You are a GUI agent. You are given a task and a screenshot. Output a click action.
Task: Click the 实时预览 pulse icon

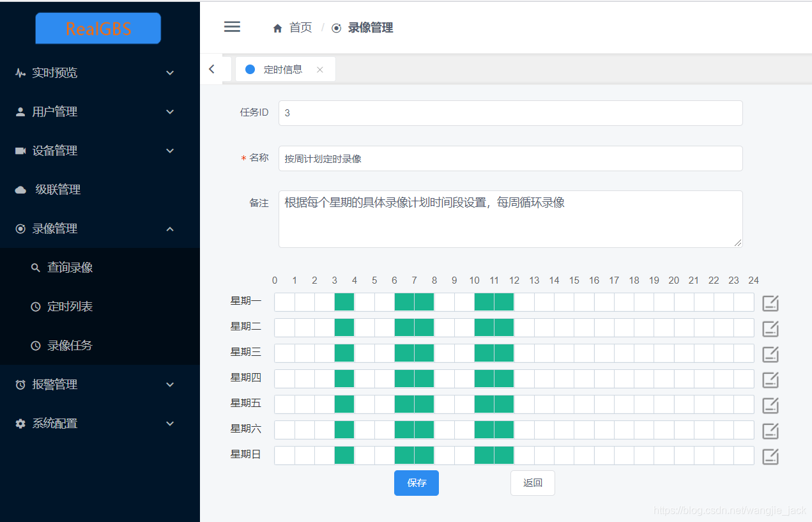click(20, 73)
